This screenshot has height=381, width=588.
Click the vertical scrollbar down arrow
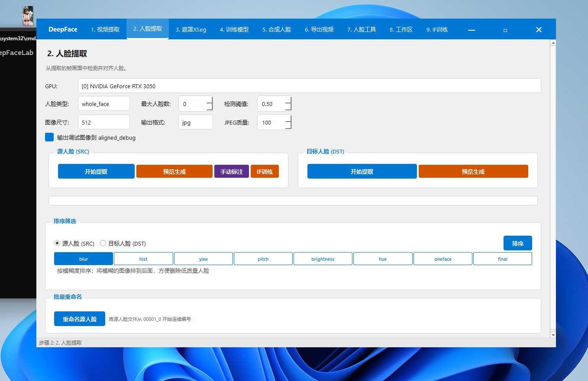(x=553, y=335)
